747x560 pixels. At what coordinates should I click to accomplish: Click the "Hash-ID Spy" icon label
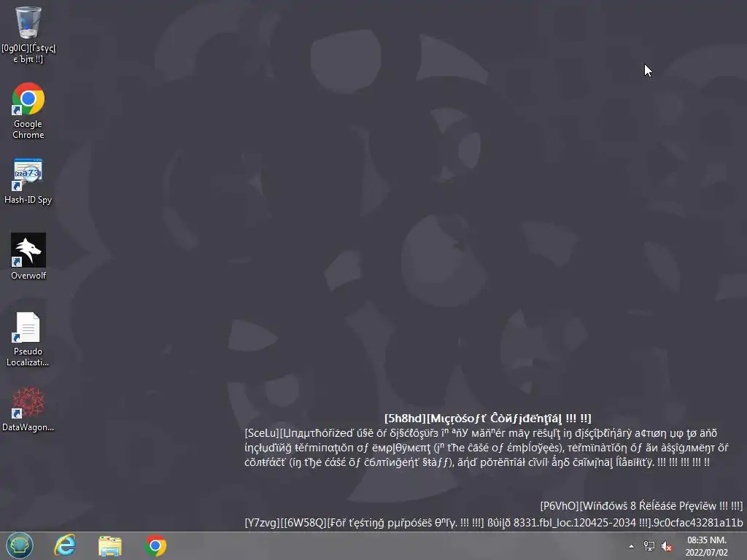coord(28,200)
